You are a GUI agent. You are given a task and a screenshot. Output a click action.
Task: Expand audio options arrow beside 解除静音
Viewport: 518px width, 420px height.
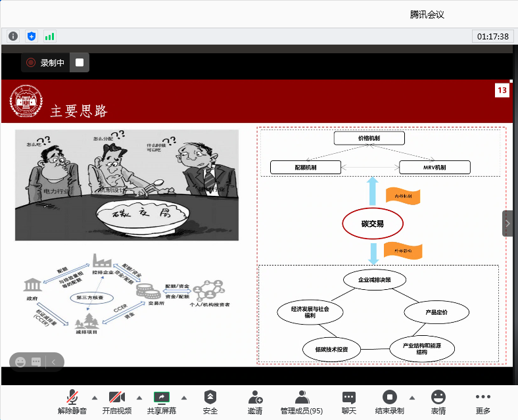click(94, 398)
